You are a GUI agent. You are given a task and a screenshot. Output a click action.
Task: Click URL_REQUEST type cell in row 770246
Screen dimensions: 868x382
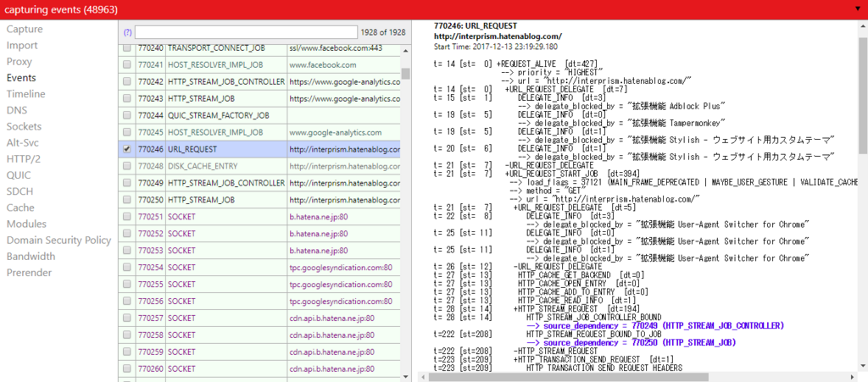tap(225, 149)
